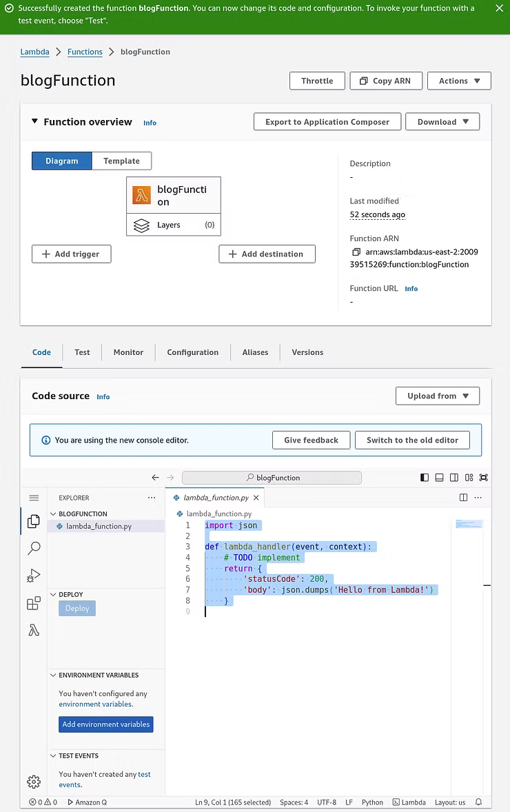Screen dimensions: 510x812
Task: Open the environment variables link
Action: click(x=96, y=704)
